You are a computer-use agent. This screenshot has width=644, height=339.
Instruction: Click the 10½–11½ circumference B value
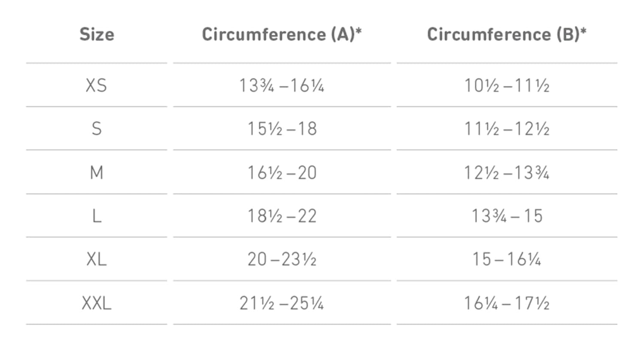tap(507, 86)
